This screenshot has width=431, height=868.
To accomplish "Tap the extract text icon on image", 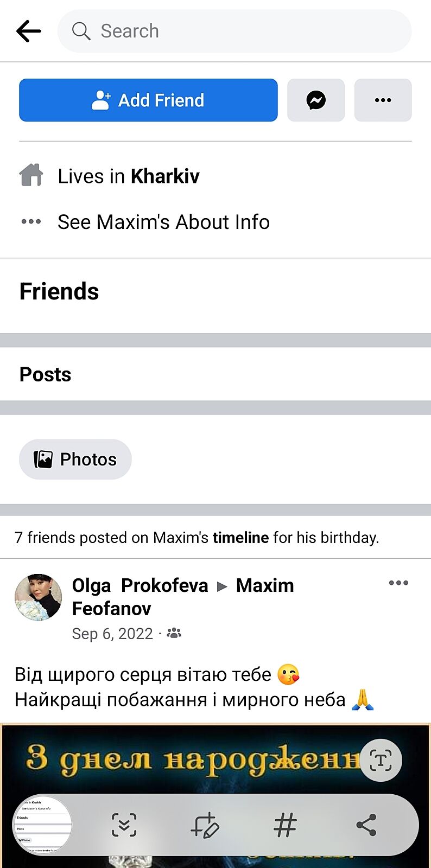I will click(x=381, y=760).
